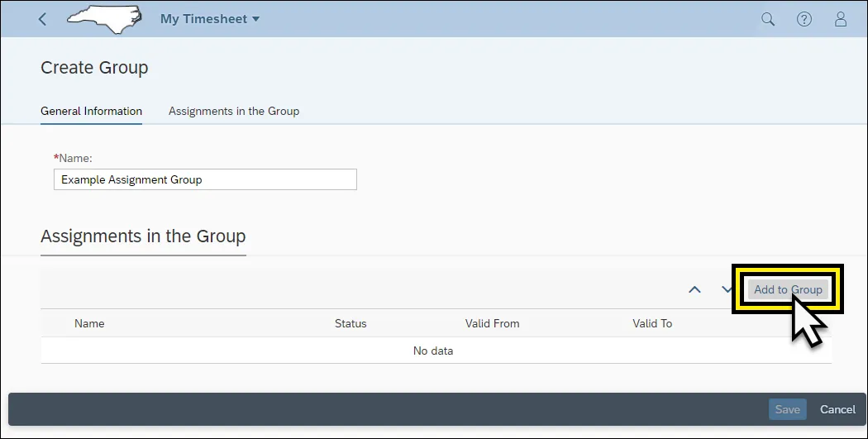This screenshot has width=868, height=439.
Task: Click the Status column header
Action: click(x=351, y=323)
